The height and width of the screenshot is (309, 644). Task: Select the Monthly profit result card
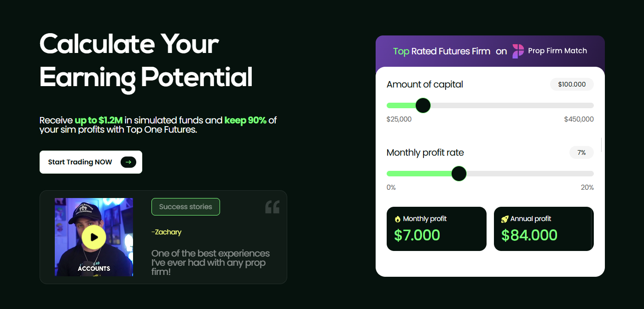point(436,228)
